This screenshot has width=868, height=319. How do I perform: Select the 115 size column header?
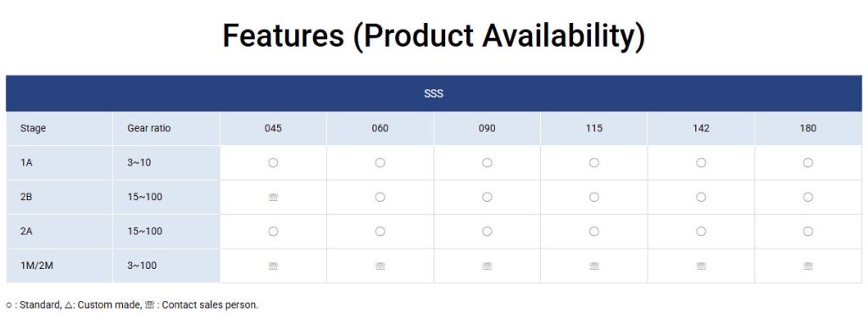point(594,128)
